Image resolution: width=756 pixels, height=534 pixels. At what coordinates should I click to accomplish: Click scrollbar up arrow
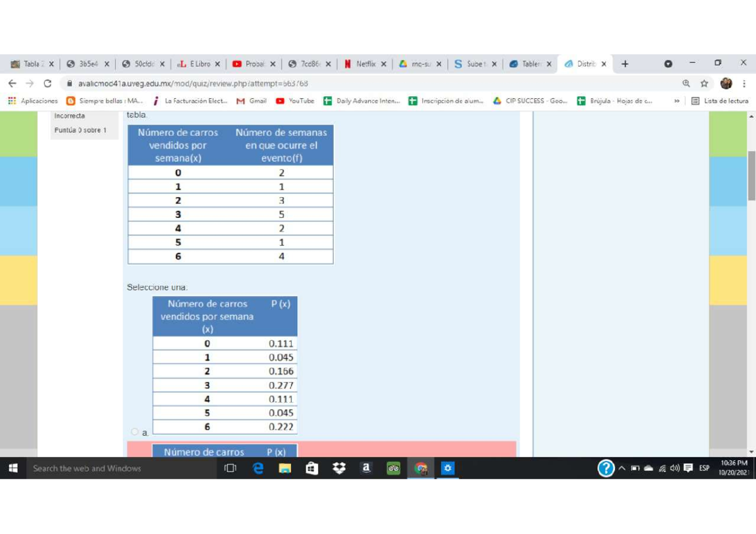[x=752, y=116]
